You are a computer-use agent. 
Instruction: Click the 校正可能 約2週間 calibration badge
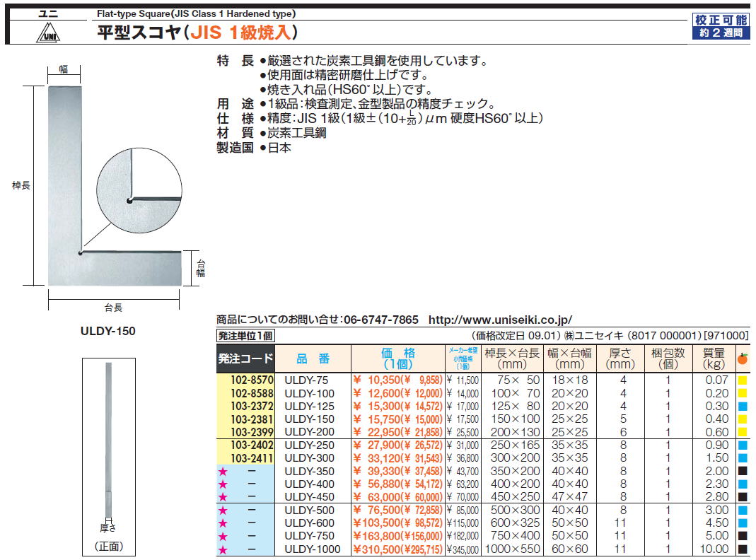pos(721,26)
